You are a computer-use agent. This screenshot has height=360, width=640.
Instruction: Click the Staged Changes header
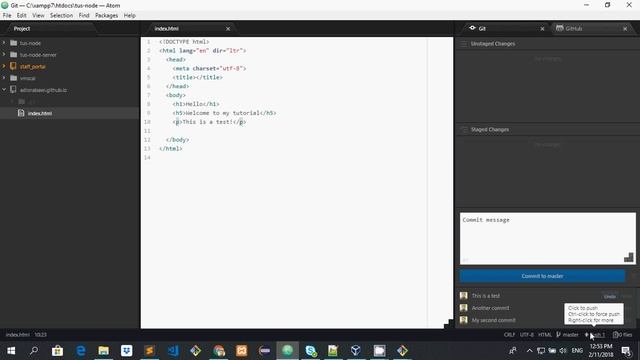coord(490,129)
